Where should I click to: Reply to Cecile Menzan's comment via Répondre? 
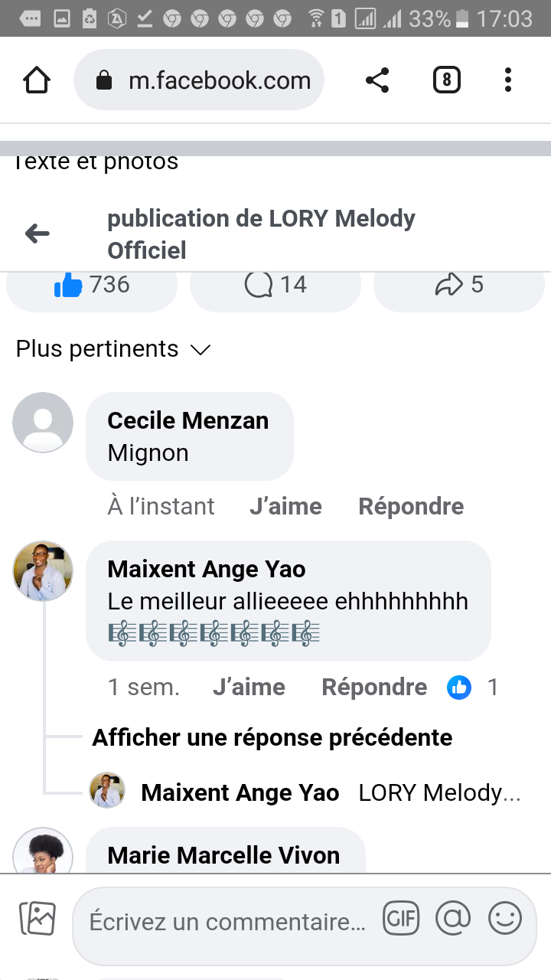coord(411,507)
